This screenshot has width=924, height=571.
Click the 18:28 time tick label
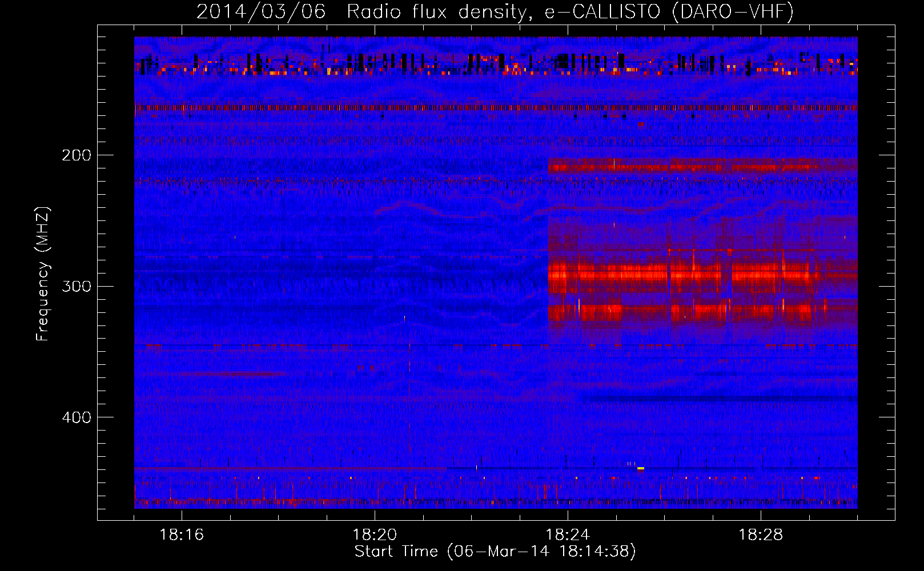761,535
